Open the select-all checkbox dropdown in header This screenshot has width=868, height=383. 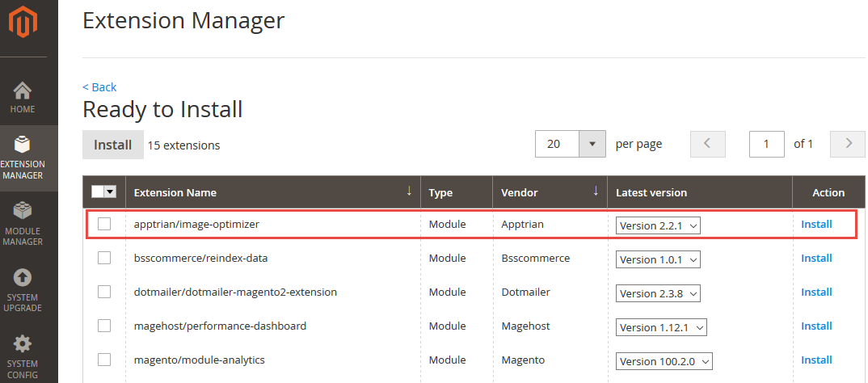tap(111, 191)
